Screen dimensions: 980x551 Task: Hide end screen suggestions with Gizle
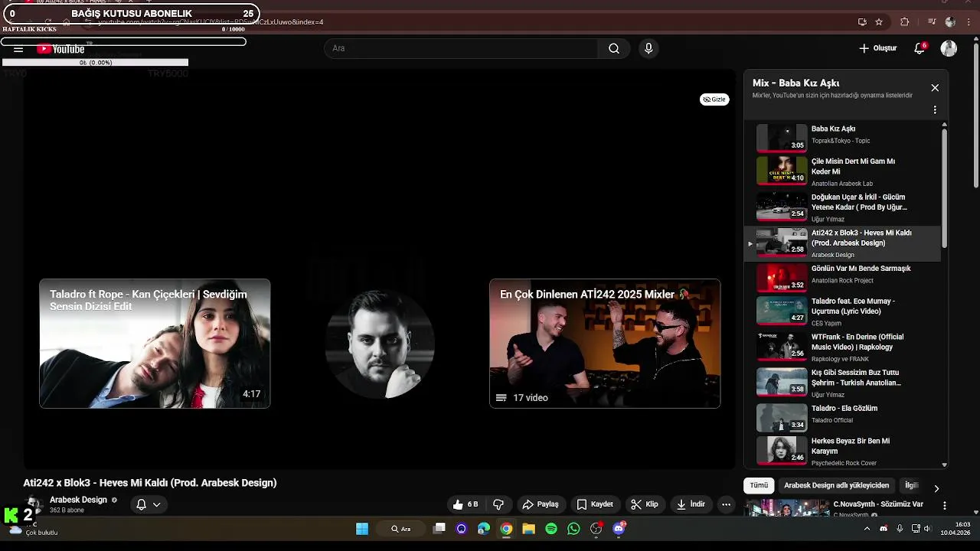(x=714, y=99)
